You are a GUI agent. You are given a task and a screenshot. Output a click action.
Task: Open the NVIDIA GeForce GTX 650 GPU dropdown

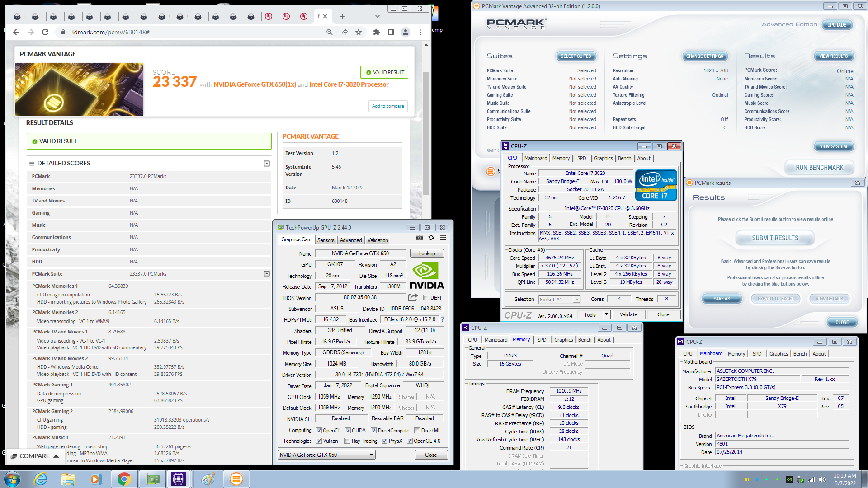tap(327, 455)
